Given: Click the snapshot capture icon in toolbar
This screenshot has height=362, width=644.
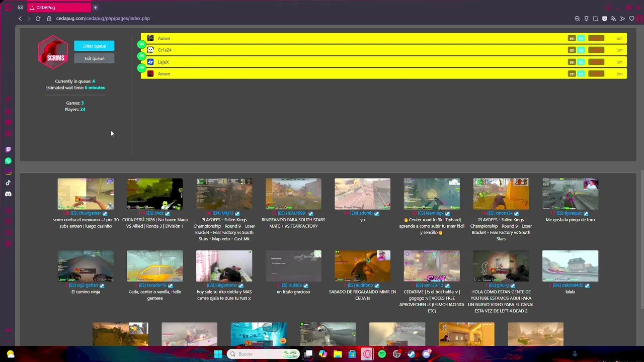Looking at the screenshot, I should click(x=595, y=19).
